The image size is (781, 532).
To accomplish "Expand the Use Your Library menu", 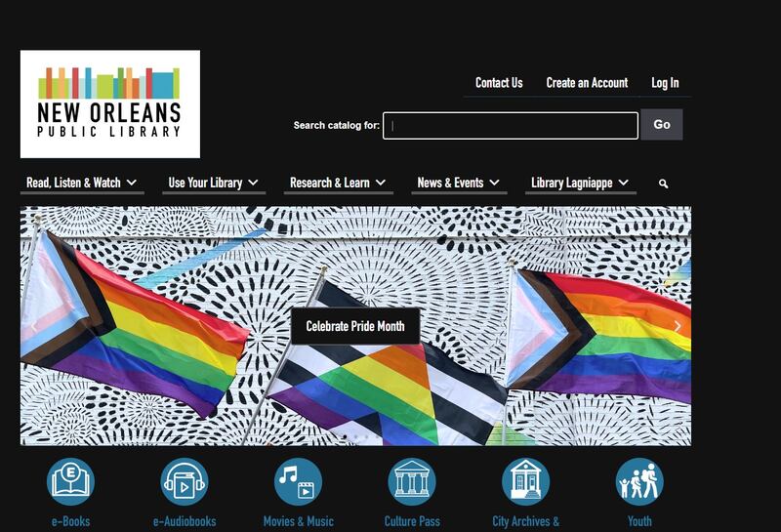I will coord(213,183).
